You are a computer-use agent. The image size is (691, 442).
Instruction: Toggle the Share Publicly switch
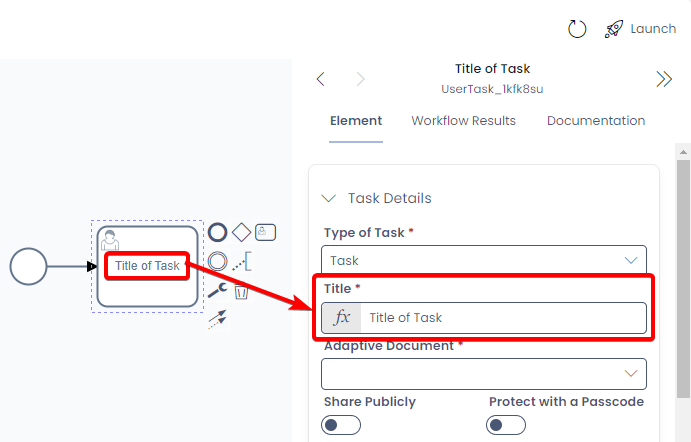pyautogui.click(x=341, y=425)
